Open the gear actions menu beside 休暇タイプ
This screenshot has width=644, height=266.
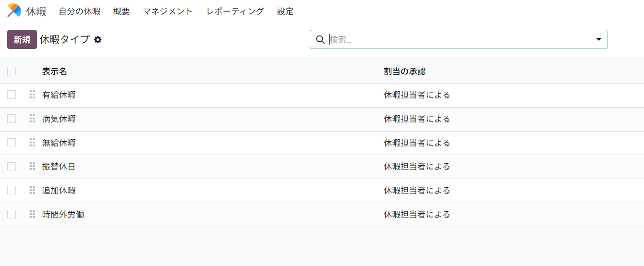pyautogui.click(x=98, y=40)
